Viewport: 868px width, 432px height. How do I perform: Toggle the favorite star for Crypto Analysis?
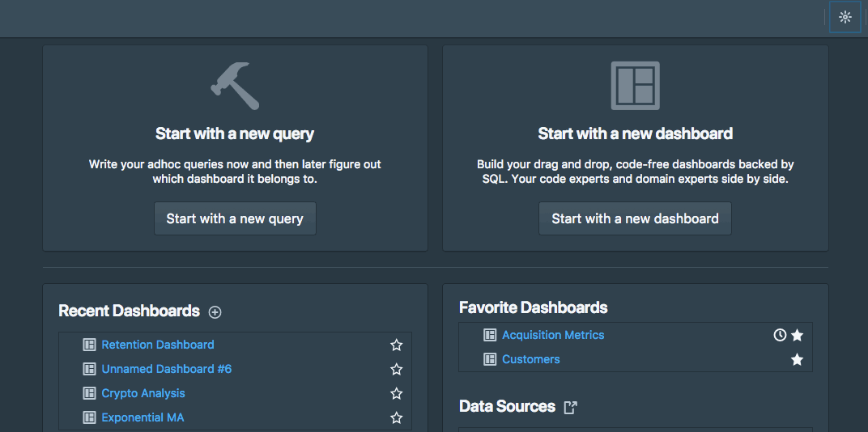397,393
